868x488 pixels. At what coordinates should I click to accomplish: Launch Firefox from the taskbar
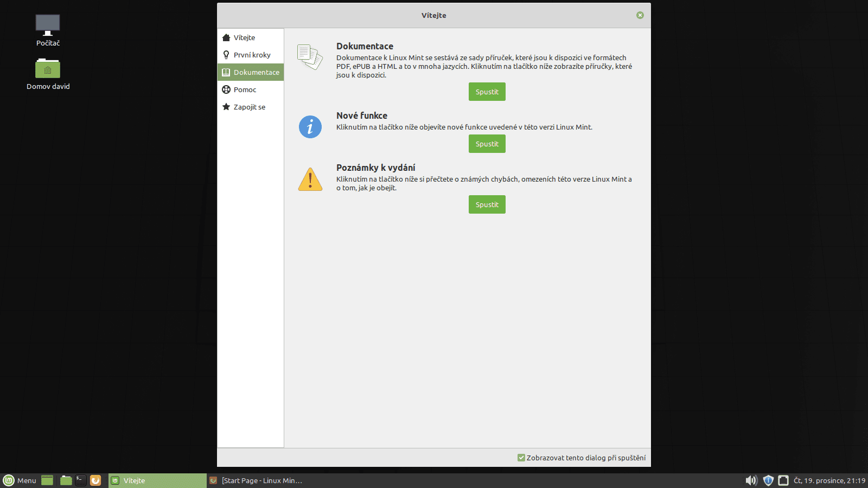96,480
